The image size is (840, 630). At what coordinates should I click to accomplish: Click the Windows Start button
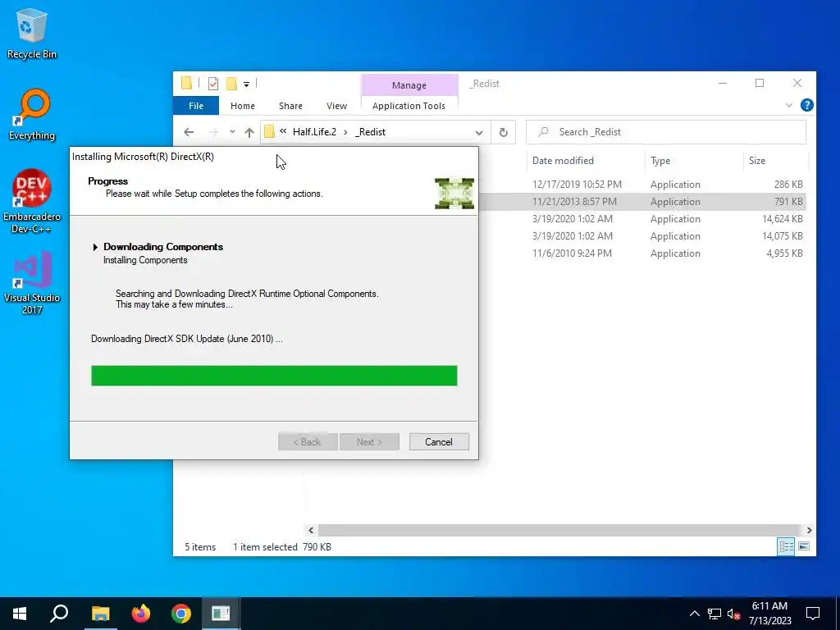pyautogui.click(x=20, y=614)
